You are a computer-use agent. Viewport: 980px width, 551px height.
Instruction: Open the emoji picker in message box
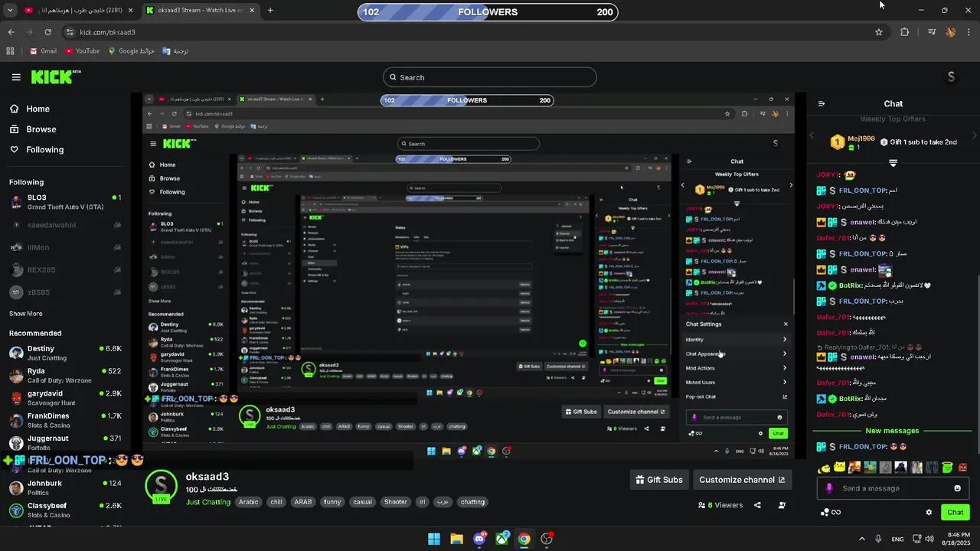tap(957, 488)
